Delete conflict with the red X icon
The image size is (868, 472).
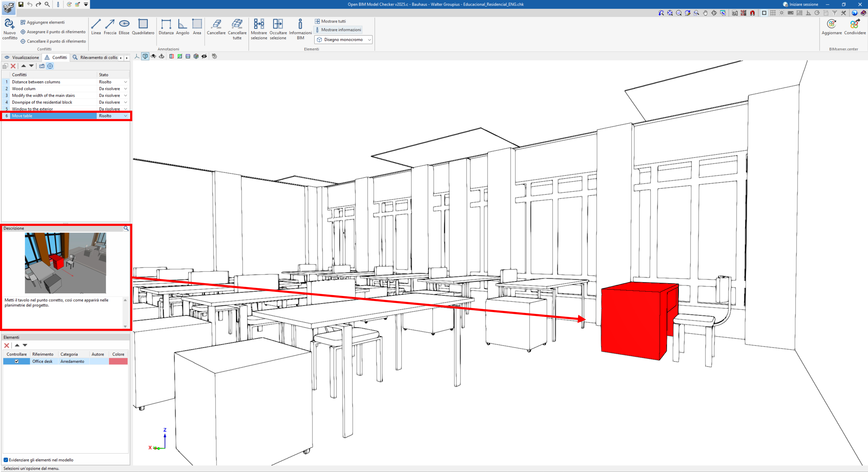pyautogui.click(x=13, y=66)
